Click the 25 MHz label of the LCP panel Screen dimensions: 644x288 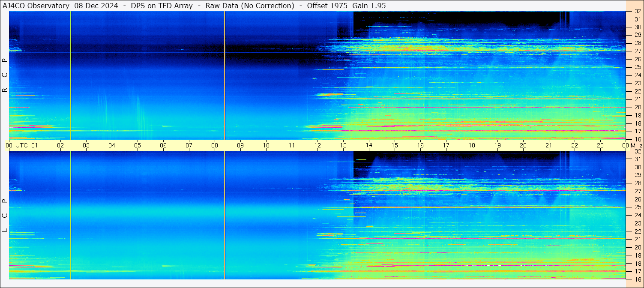coord(637,207)
